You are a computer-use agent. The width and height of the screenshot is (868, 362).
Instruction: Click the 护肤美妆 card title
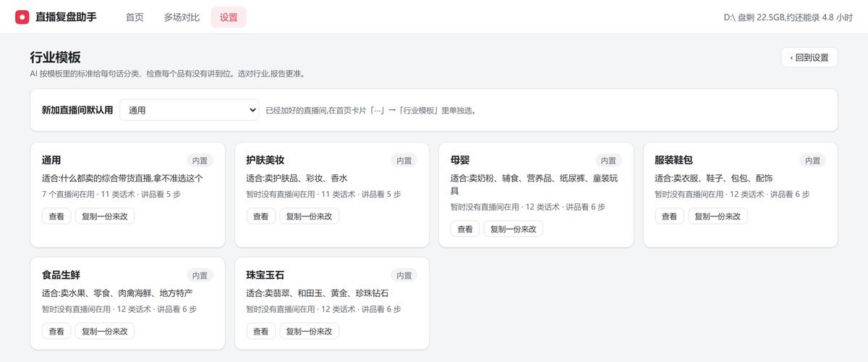point(265,160)
